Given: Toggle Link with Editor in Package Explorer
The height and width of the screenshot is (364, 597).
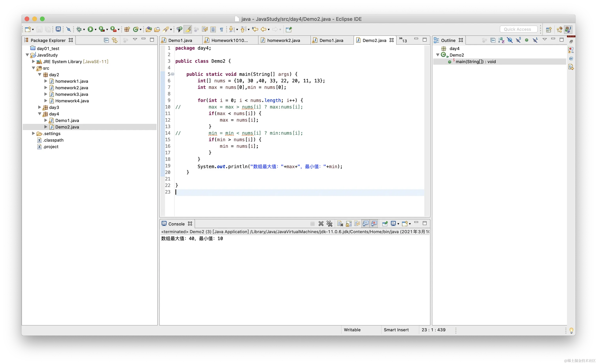Looking at the screenshot, I should click(115, 40).
